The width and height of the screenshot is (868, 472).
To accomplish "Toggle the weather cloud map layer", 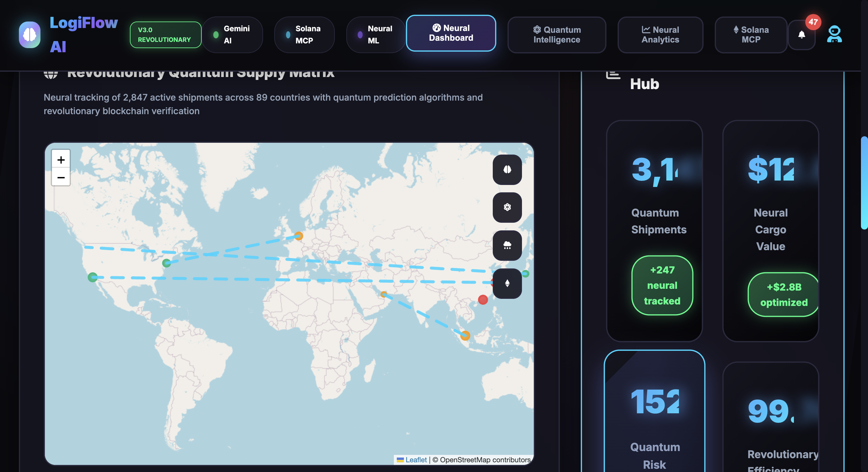I will [x=507, y=245].
